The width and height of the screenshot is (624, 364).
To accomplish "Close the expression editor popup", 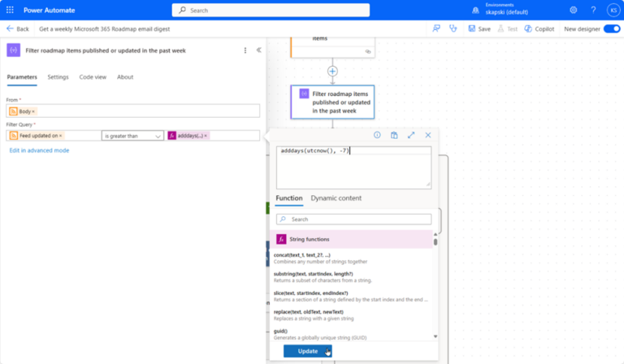I will pos(428,135).
